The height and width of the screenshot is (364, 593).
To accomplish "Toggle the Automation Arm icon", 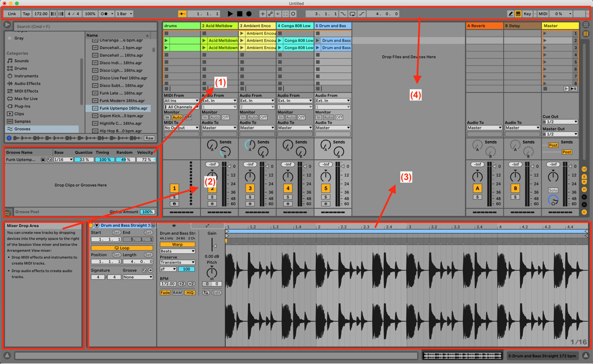I will 271,14.
